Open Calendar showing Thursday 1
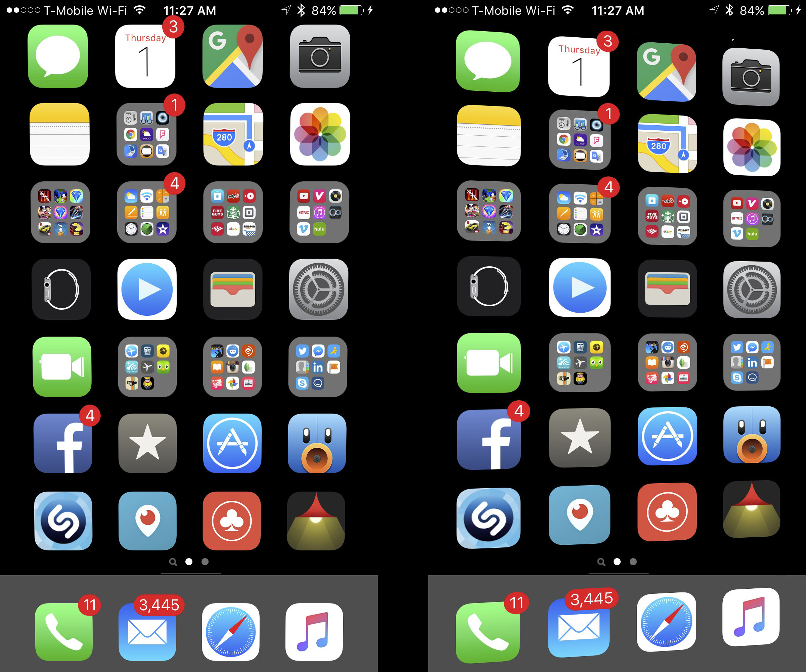Image resolution: width=806 pixels, height=672 pixels. (x=143, y=59)
